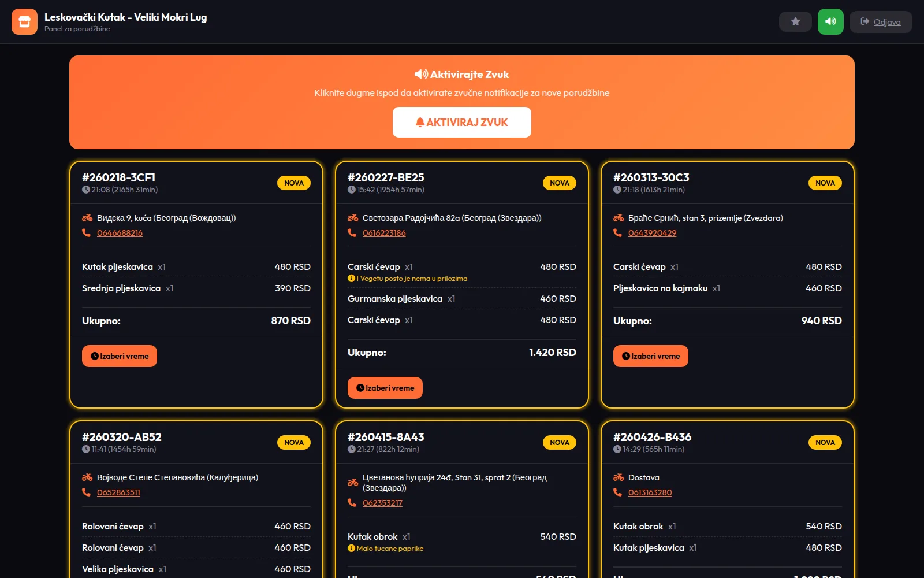
Task: Choose time for order #260313-30C3
Action: pos(651,356)
